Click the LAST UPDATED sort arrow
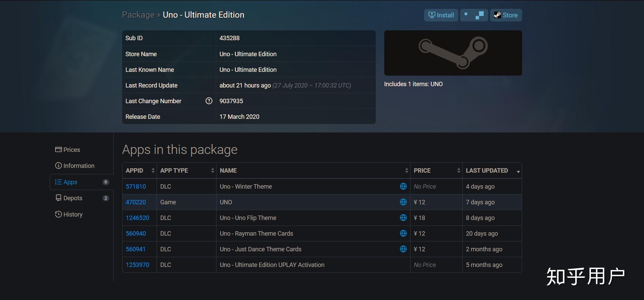The width and height of the screenshot is (644, 300). coord(518,171)
